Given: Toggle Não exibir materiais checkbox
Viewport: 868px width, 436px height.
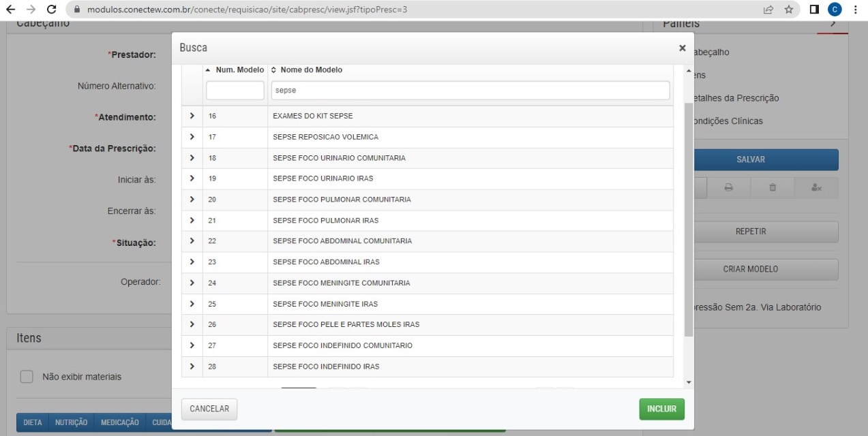Looking at the screenshot, I should (27, 377).
